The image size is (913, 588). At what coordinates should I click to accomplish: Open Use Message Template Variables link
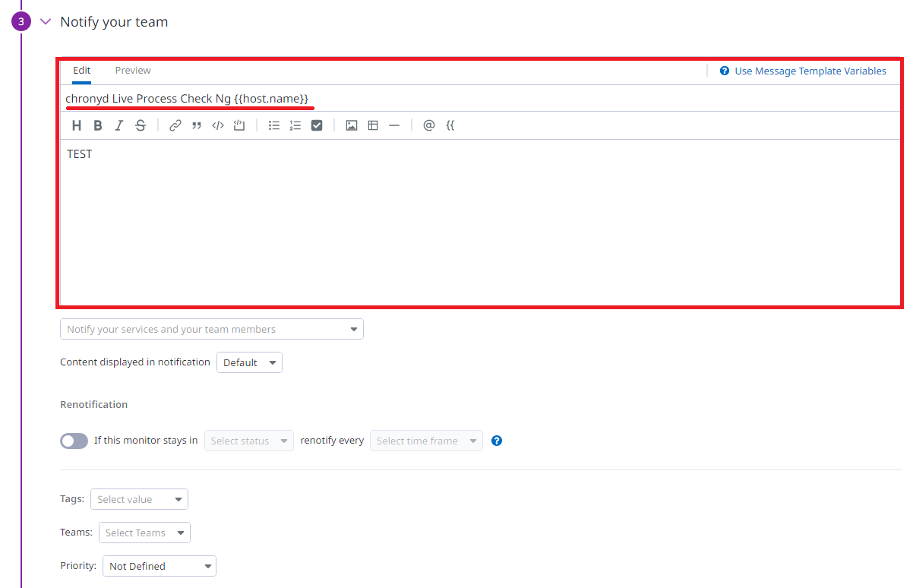(810, 71)
